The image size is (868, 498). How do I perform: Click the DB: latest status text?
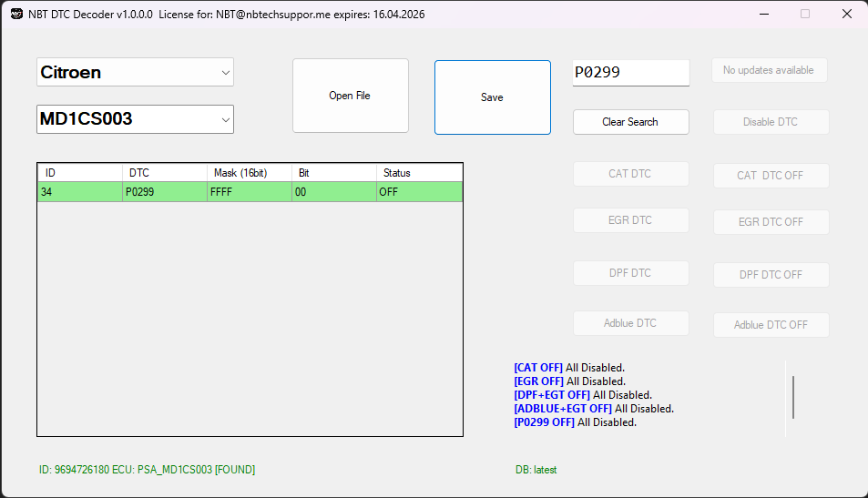point(536,470)
